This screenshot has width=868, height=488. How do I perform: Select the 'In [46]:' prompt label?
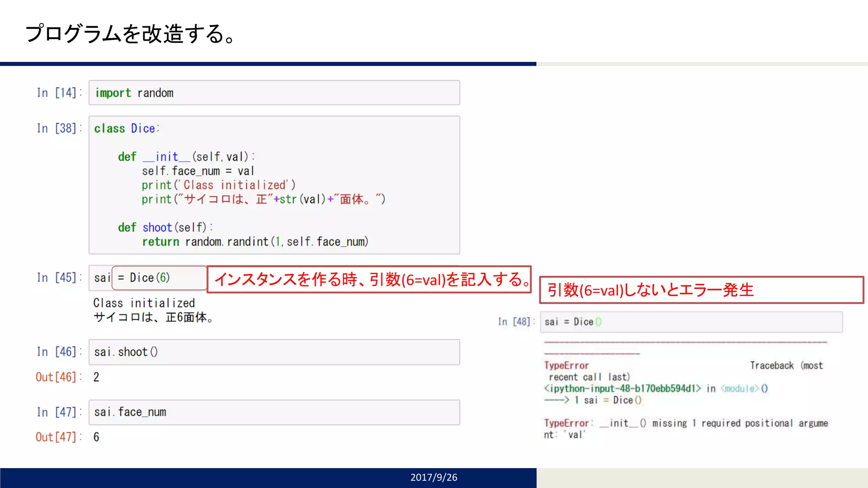pyautogui.click(x=59, y=352)
